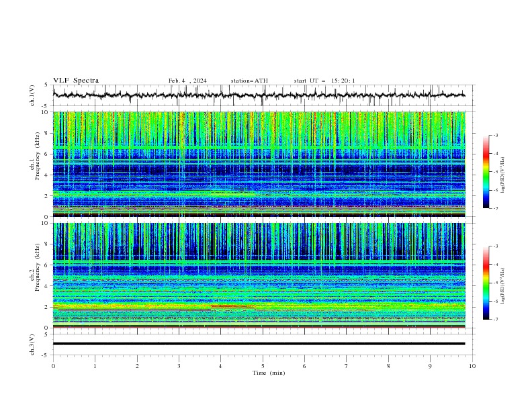The height and width of the screenshot is (411, 532).
Task: Click the ch.1 colorbar "-3" tick value
Action: [x=496, y=135]
